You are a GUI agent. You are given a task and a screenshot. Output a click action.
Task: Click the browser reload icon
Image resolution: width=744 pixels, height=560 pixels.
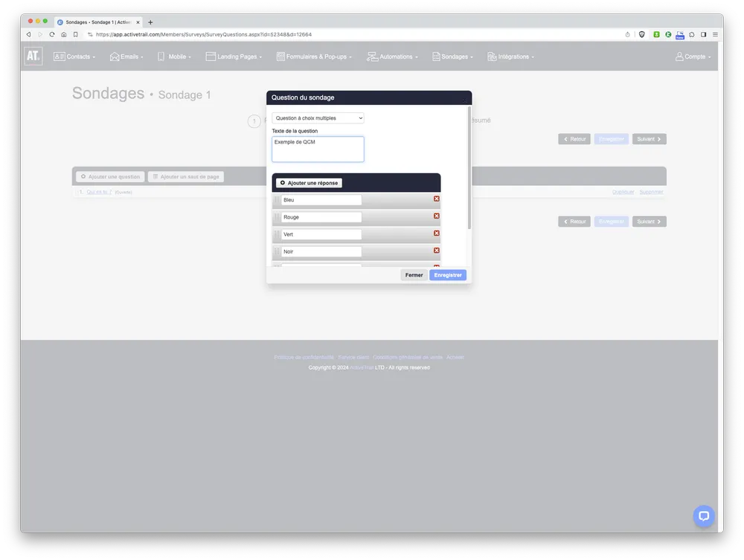pyautogui.click(x=51, y=33)
